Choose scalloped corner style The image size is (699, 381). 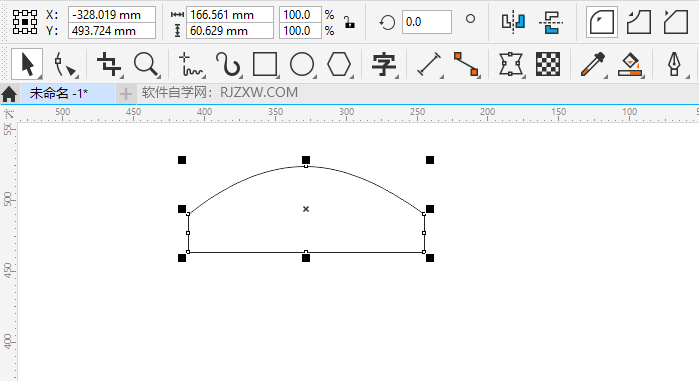(x=639, y=22)
